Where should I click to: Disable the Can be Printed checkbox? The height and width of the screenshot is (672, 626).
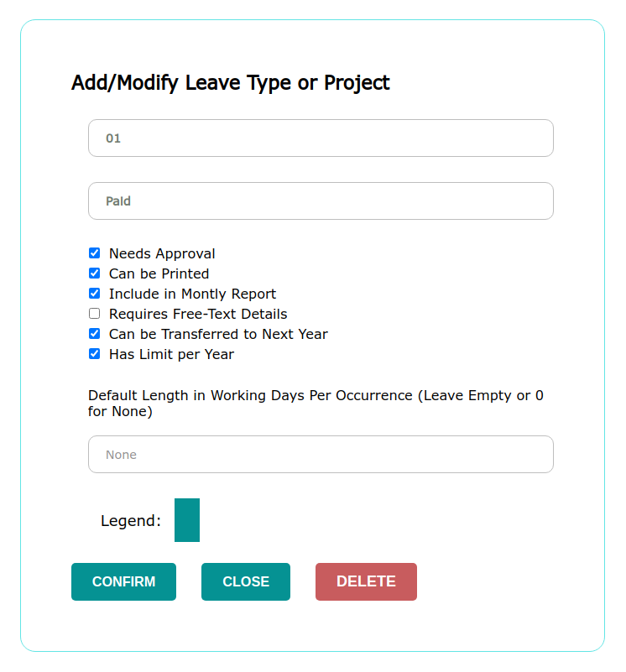tap(94, 273)
